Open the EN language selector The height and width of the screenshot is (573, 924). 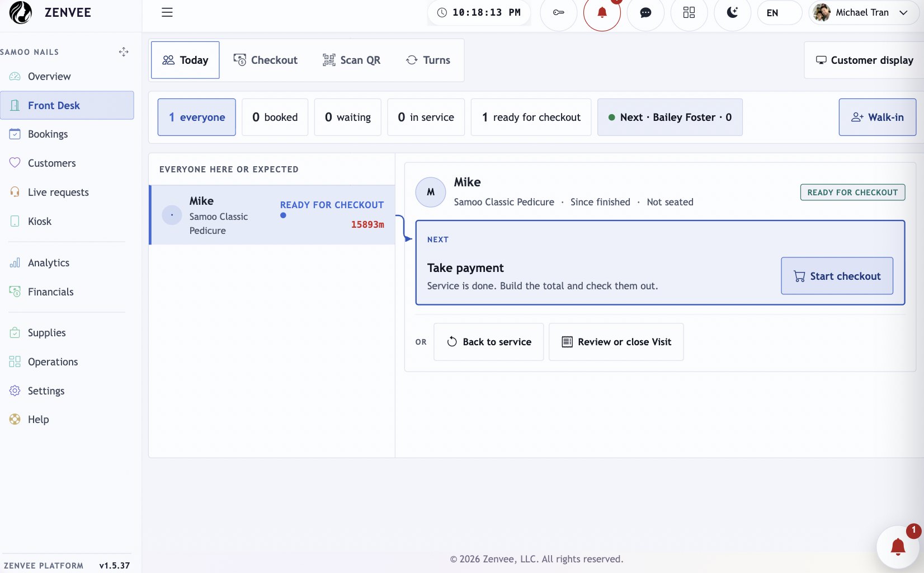779,12
